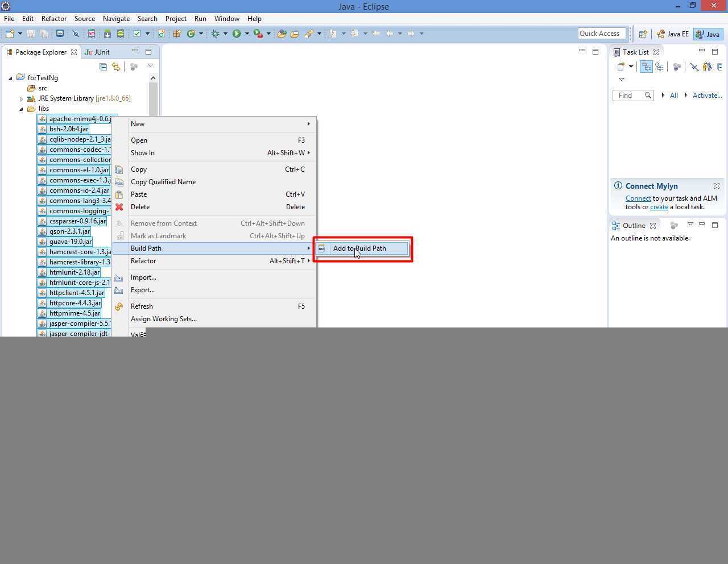728x564 pixels.
Task: Open the New submenu in context menu
Action: click(215, 124)
